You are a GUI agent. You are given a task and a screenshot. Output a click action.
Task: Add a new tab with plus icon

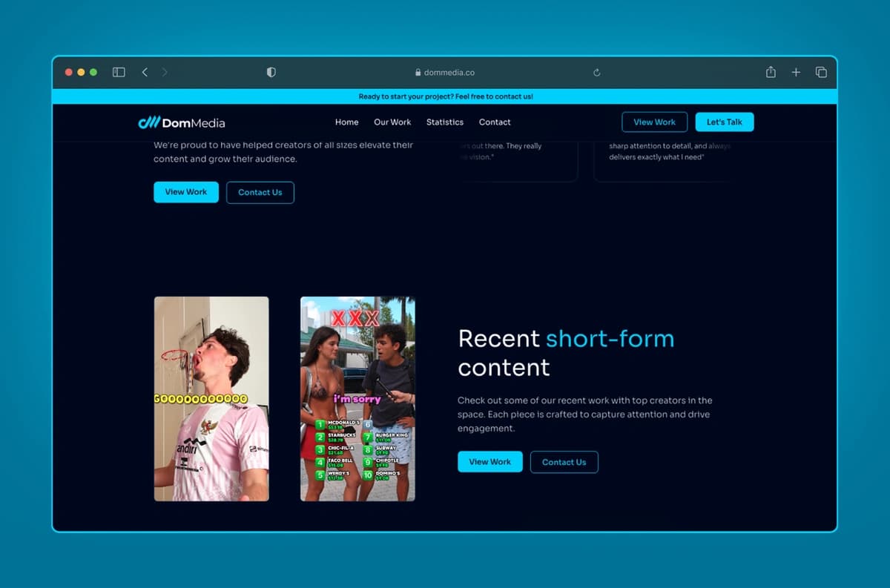pyautogui.click(x=796, y=72)
